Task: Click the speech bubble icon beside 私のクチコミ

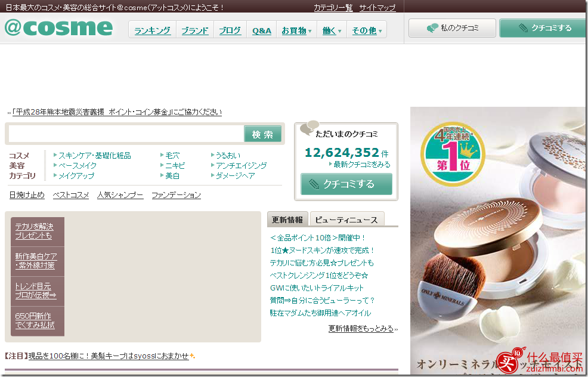Action: pos(432,28)
